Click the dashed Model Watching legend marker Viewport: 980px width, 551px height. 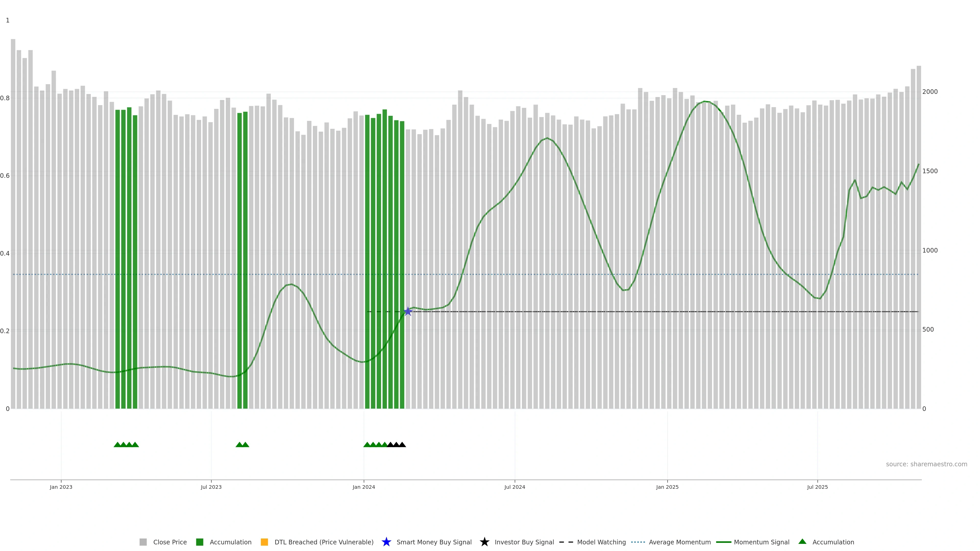(x=566, y=542)
